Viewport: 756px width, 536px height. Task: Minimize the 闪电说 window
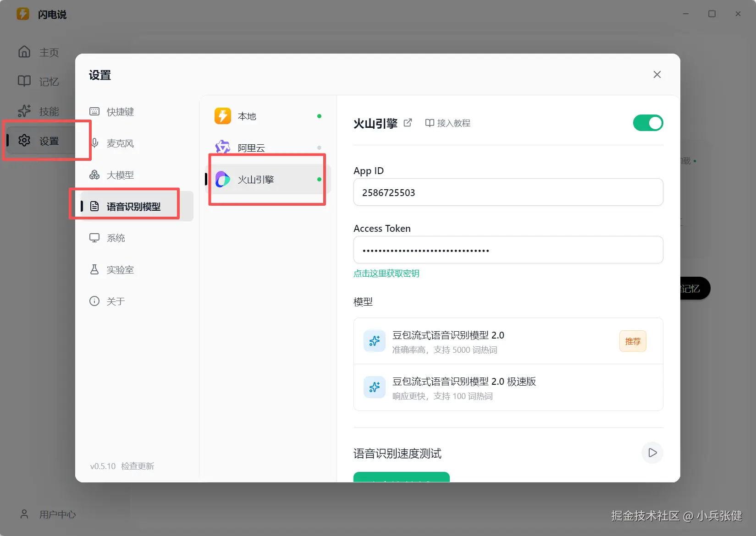(686, 14)
